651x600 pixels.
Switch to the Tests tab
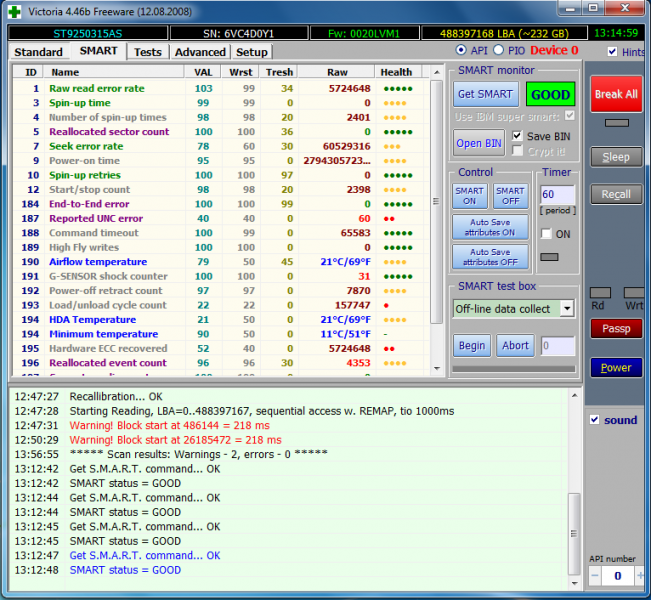click(147, 52)
